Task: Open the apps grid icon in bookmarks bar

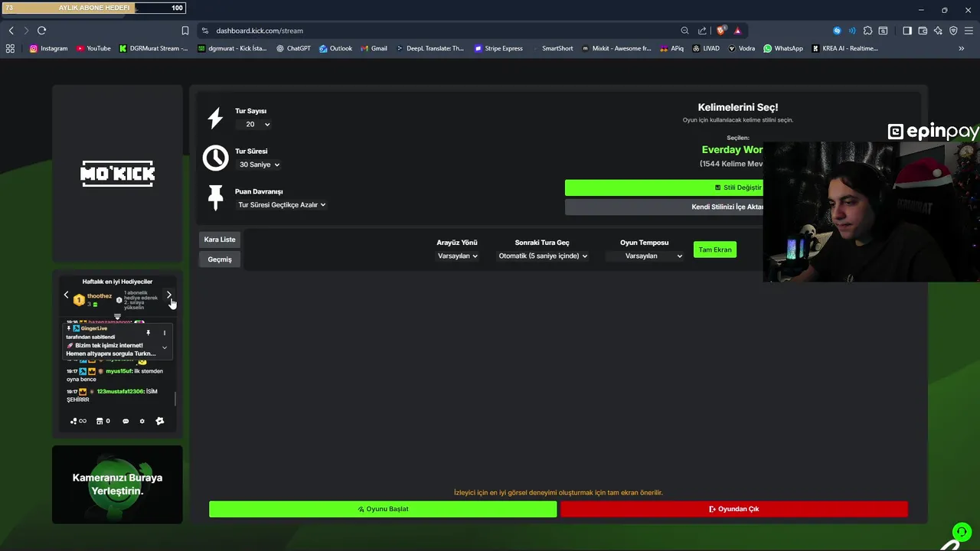Action: 10,48
